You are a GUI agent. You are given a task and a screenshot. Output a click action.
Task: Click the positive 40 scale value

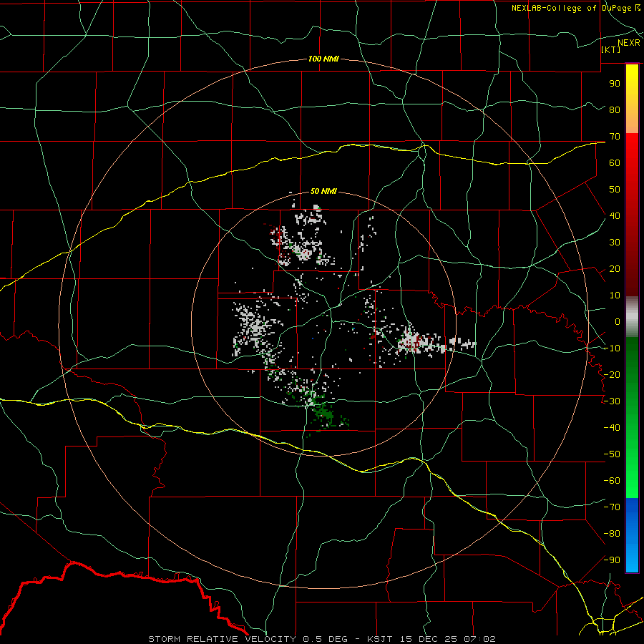click(615, 215)
